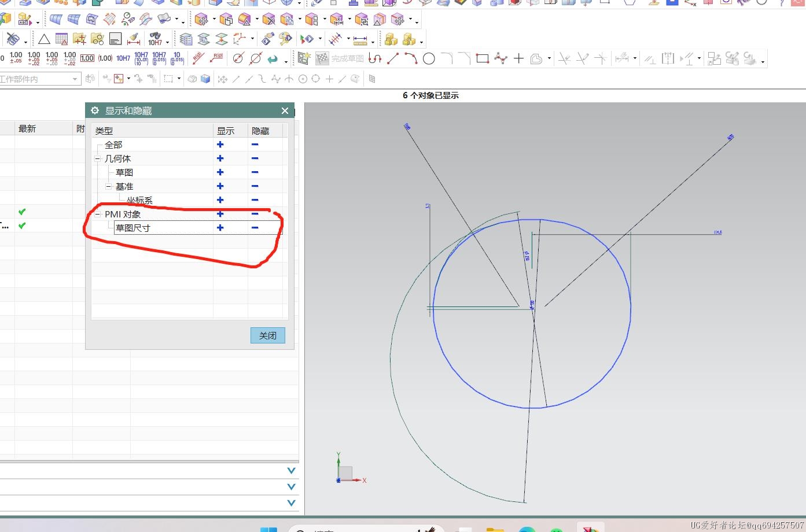
Task: Show 坐标系 objects with plus
Action: pos(220,200)
